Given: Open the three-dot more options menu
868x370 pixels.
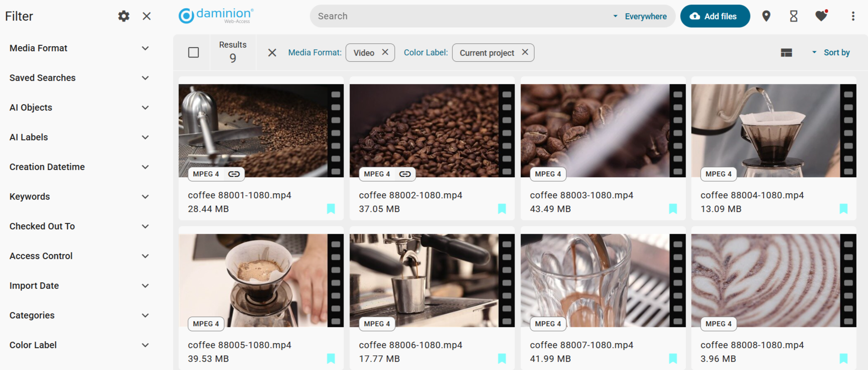Looking at the screenshot, I should pos(853,16).
